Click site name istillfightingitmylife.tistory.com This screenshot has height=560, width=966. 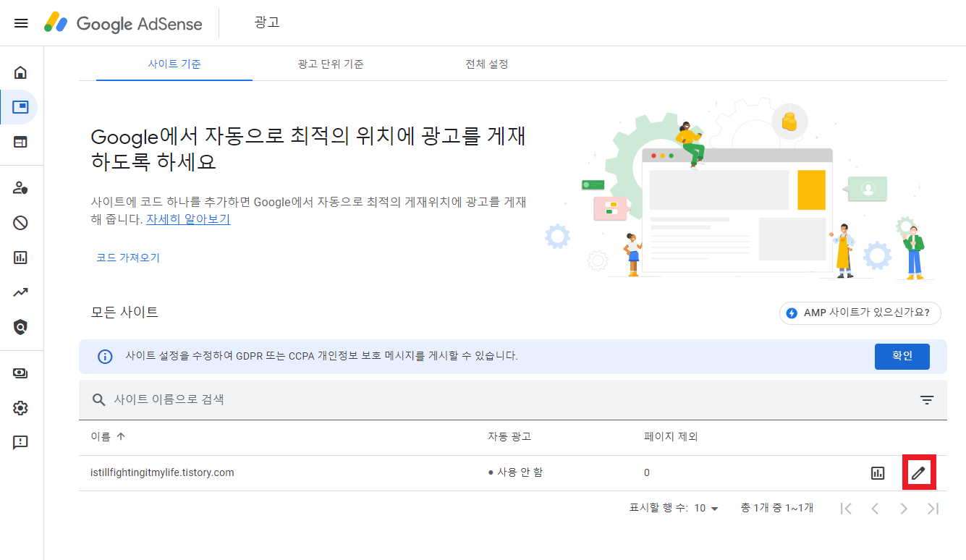162,472
